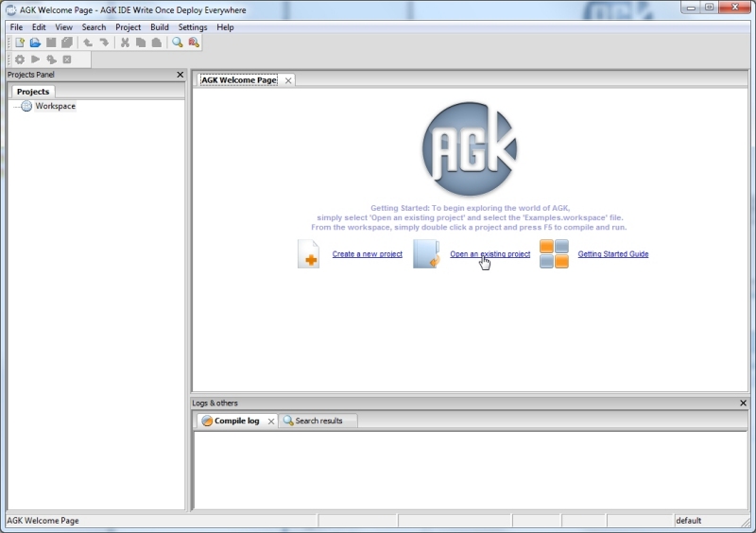Image resolution: width=756 pixels, height=533 pixels.
Task: Click the Save all files icon
Action: (67, 43)
